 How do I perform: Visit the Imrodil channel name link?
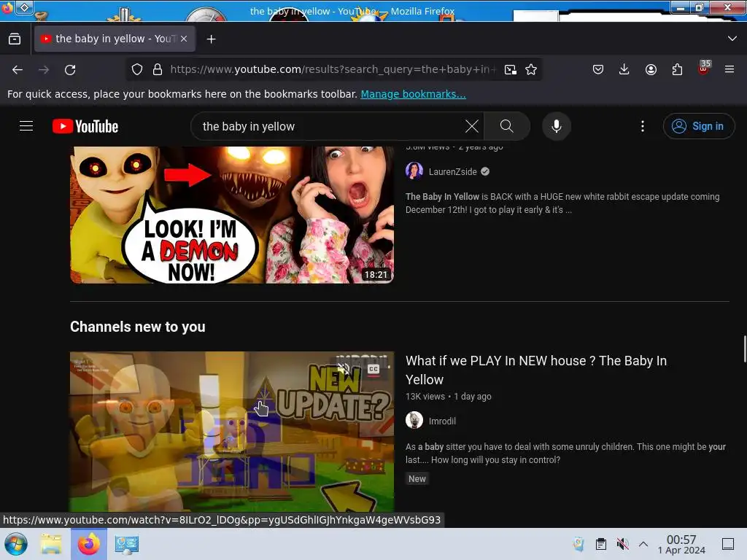tap(442, 421)
